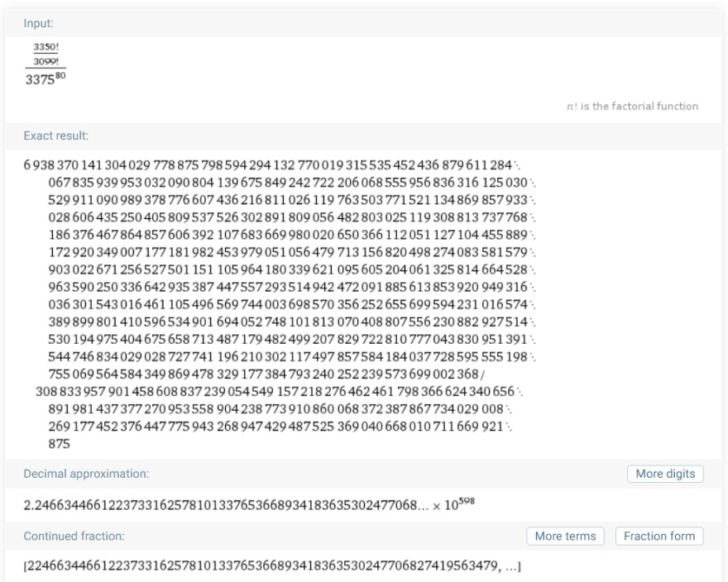Click the result line starting 6 938 370
This screenshot has width=728, height=582.
(272, 165)
